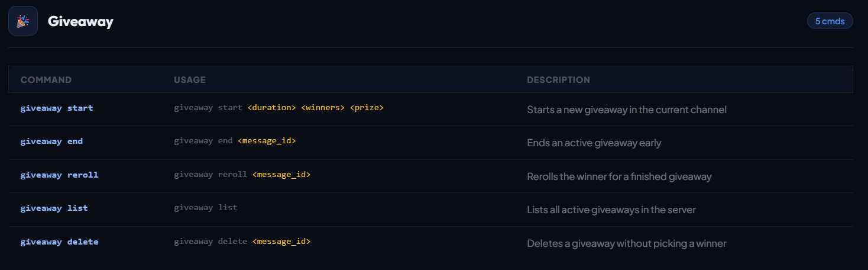The image size is (868, 270).
Task: Select the giveaway delete command
Action: [x=59, y=242]
